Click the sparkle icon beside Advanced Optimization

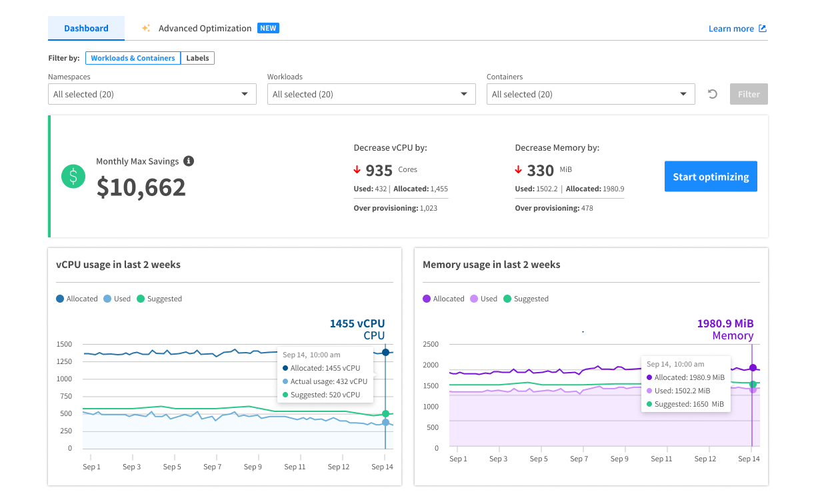point(145,28)
